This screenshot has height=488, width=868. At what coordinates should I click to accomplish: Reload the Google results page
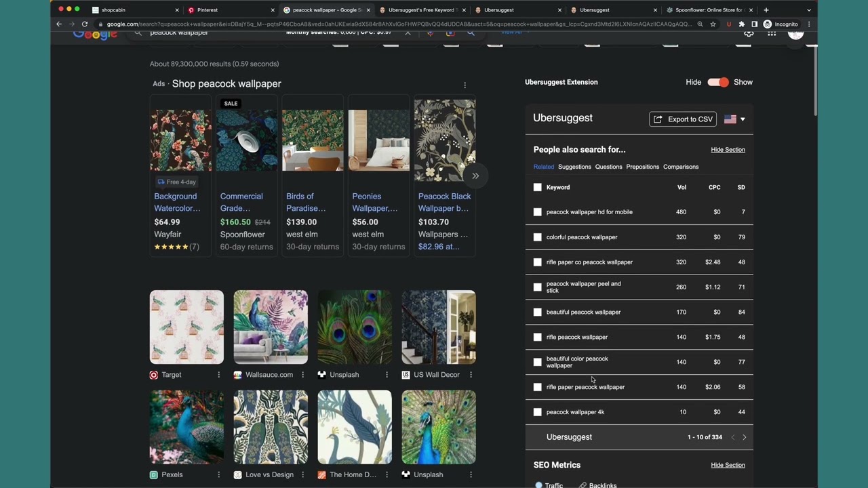85,24
